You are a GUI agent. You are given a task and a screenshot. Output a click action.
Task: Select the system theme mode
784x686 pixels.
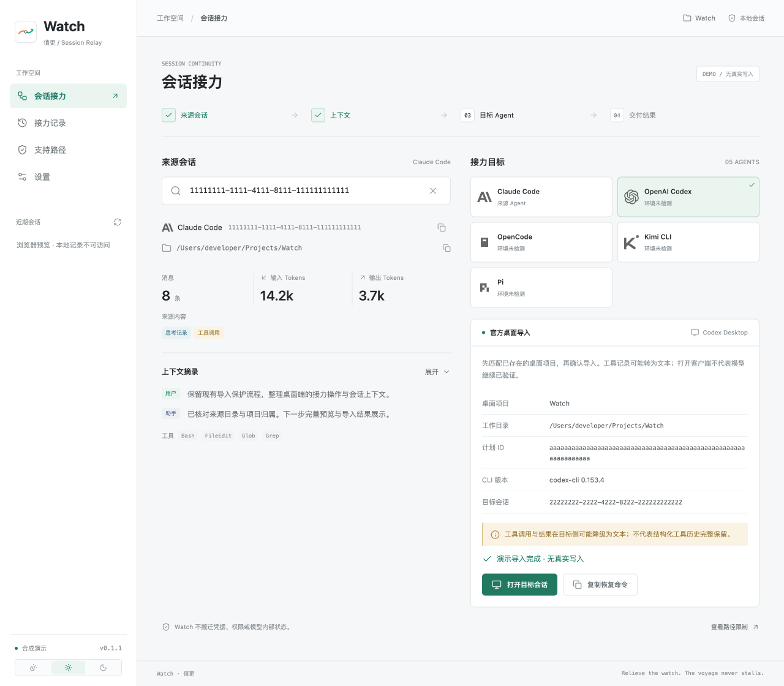(33, 668)
